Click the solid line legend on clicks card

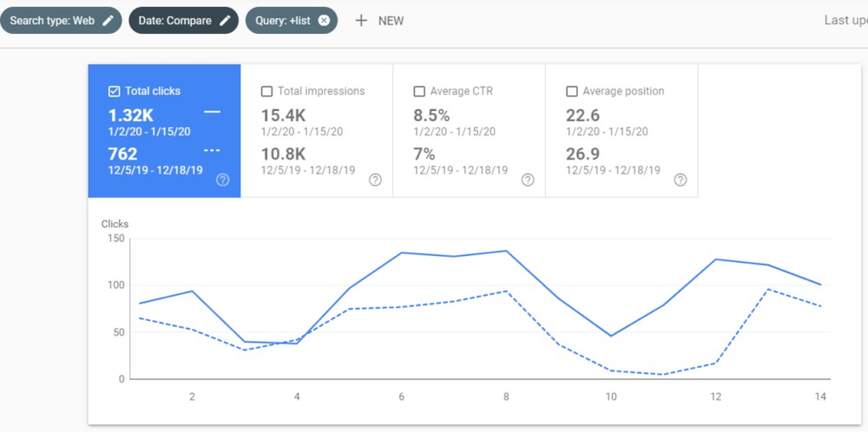(x=212, y=112)
